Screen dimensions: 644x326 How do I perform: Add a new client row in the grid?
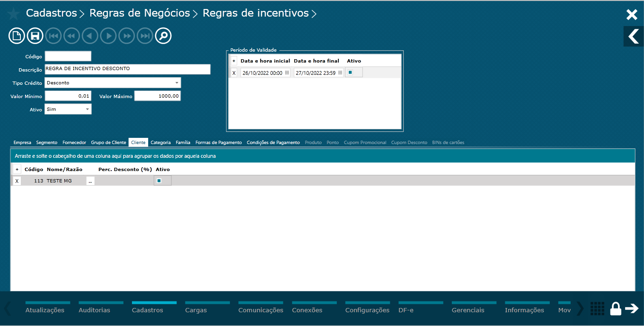(x=17, y=169)
